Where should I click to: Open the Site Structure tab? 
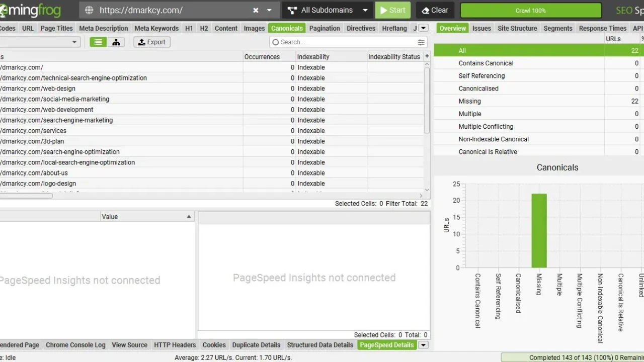point(517,28)
